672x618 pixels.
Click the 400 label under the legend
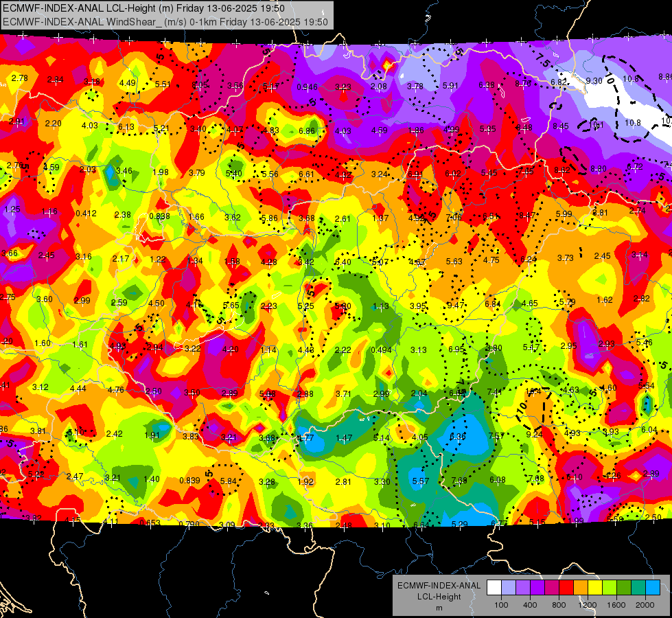(x=530, y=605)
